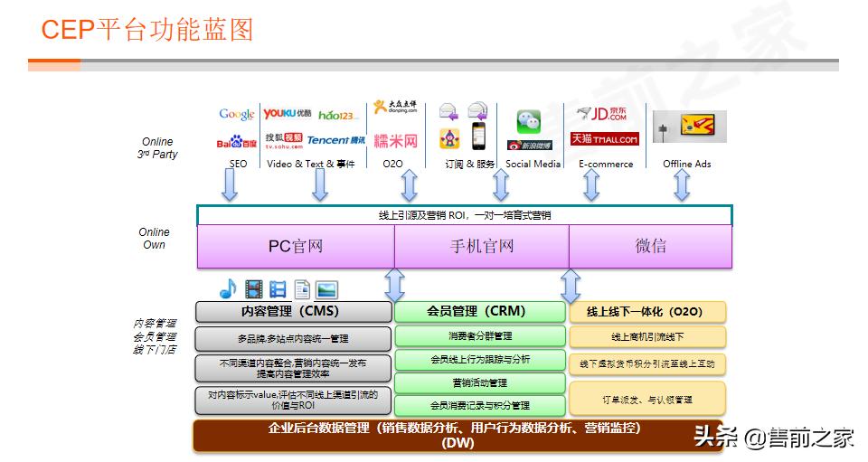868x462 pixels.
Task: Click the Dianping logo
Action: pos(395,107)
